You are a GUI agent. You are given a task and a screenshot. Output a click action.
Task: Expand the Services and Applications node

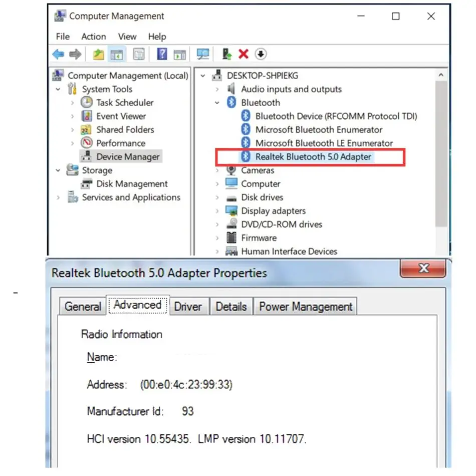(58, 197)
